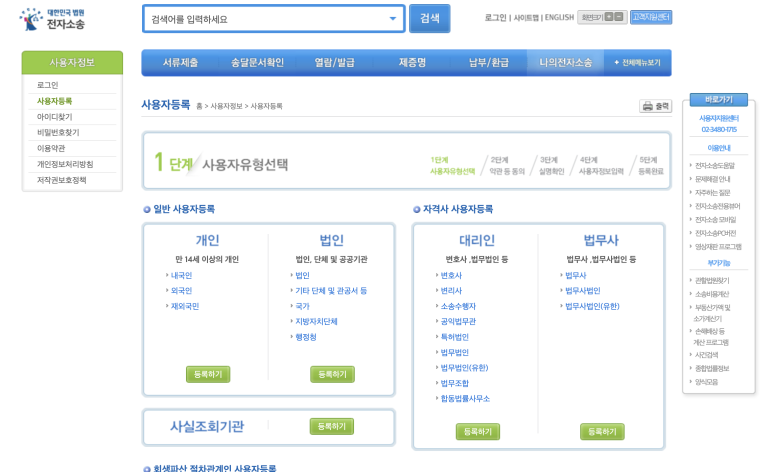Open the 송달문서확인 menu
Viewport: 773px width, 472px height.
point(257,63)
